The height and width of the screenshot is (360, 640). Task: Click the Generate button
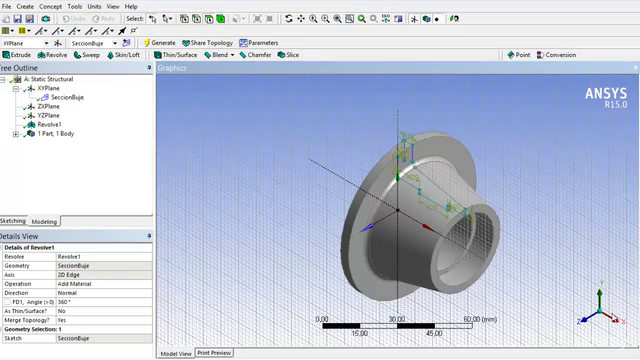coord(159,43)
